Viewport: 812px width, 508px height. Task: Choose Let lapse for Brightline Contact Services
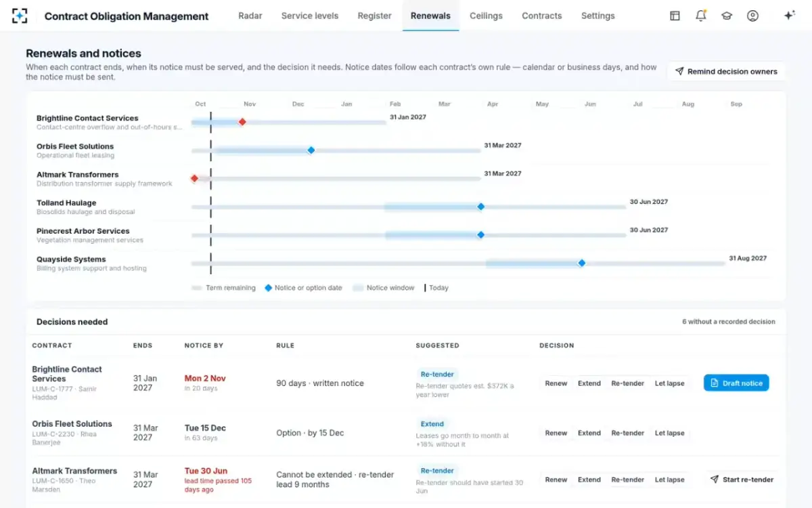[669, 383]
